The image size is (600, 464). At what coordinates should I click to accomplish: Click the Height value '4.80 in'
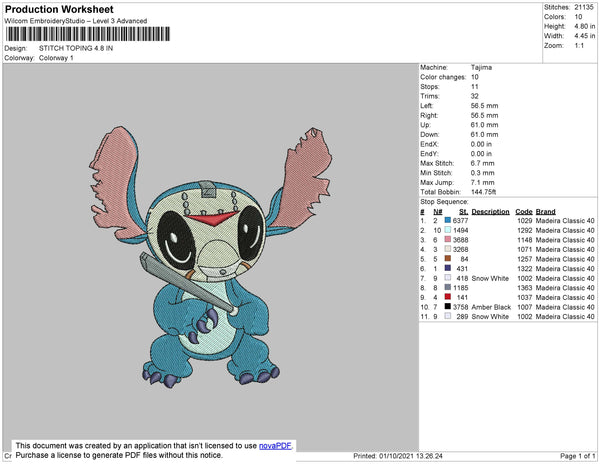(585, 26)
